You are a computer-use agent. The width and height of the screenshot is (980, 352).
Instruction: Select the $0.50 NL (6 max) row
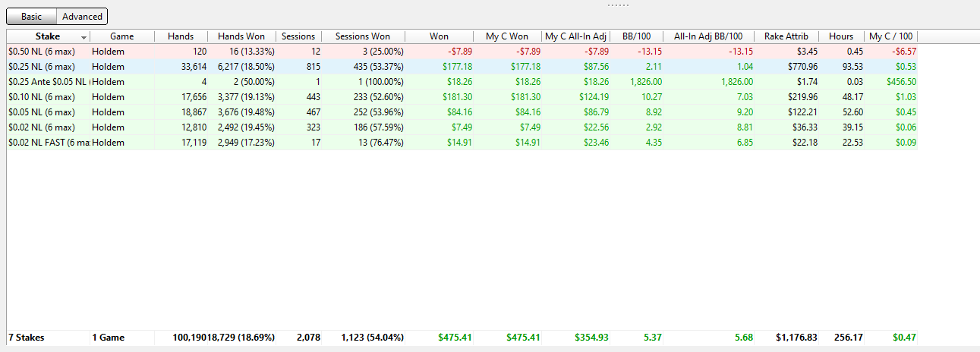click(462, 52)
